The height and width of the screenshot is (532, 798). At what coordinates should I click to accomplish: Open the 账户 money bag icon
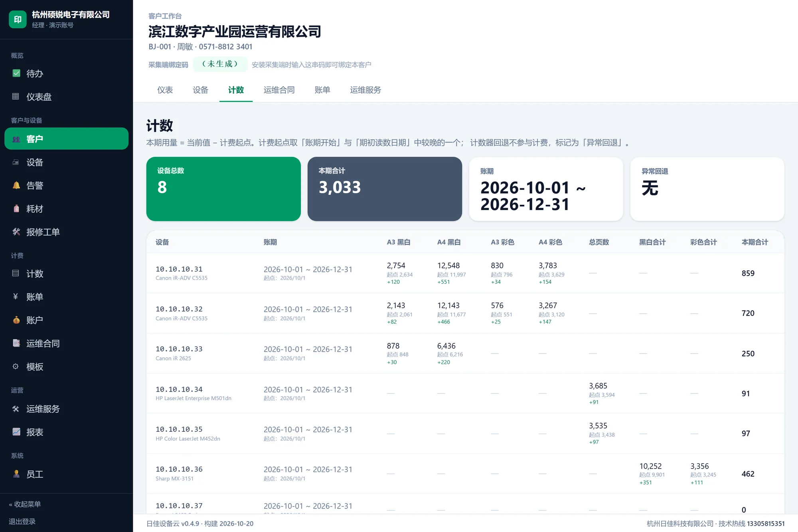(x=16, y=320)
